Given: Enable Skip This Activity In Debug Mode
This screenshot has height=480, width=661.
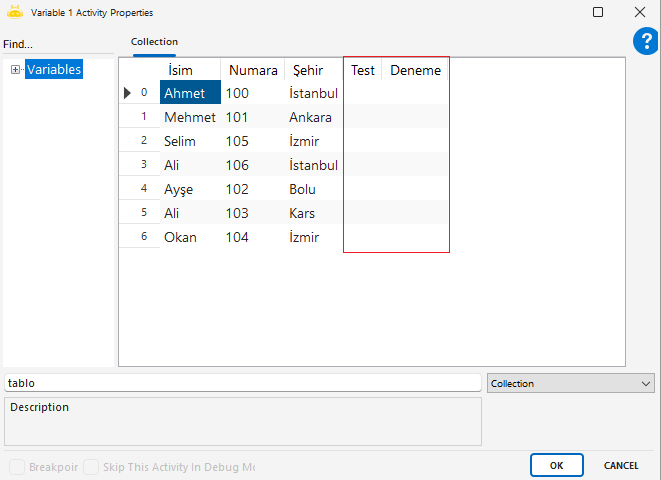Looking at the screenshot, I should click(91, 466).
